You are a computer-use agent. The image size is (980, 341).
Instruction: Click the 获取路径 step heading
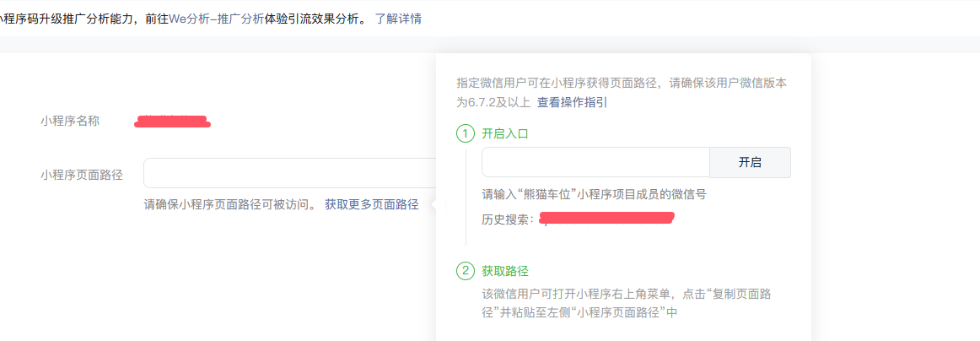[505, 272]
